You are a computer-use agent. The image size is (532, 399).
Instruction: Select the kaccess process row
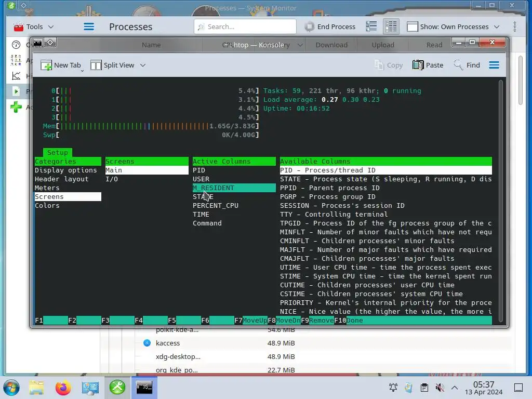pyautogui.click(x=305, y=343)
